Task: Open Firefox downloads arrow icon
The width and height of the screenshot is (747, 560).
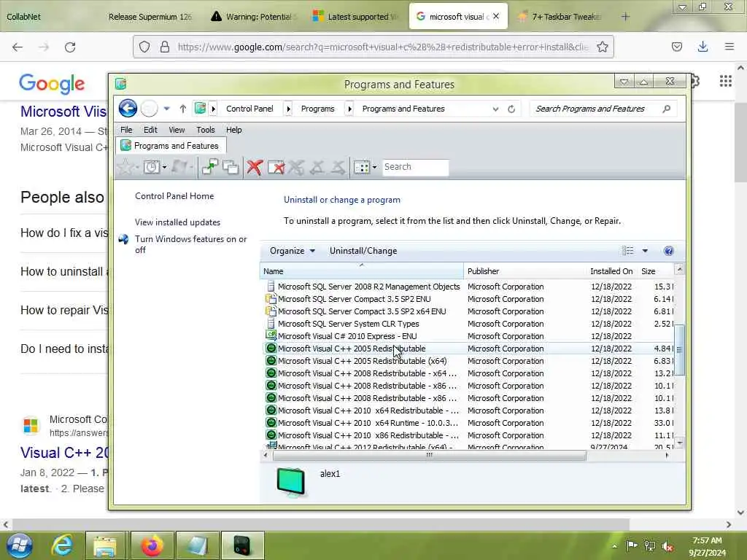Action: coord(703,47)
